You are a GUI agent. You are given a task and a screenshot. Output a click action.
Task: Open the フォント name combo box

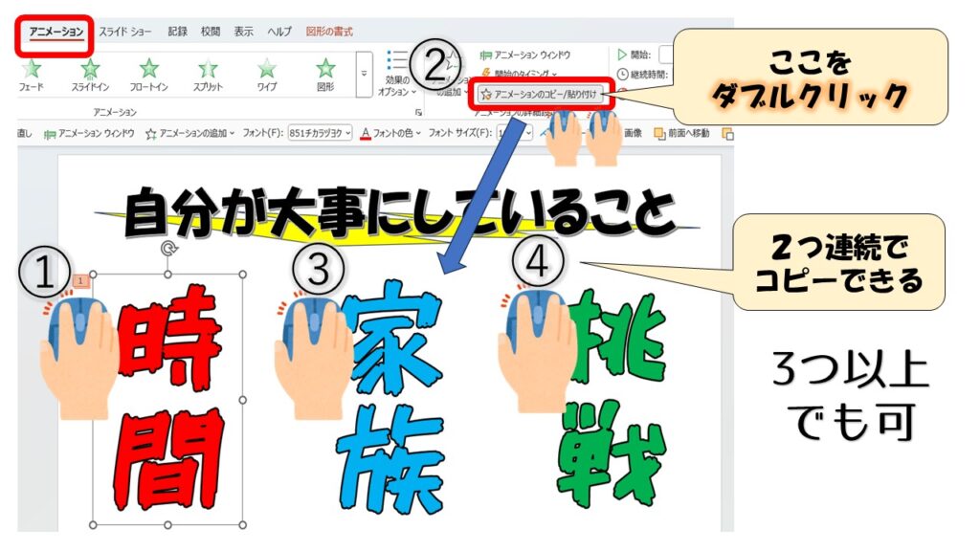[321, 134]
